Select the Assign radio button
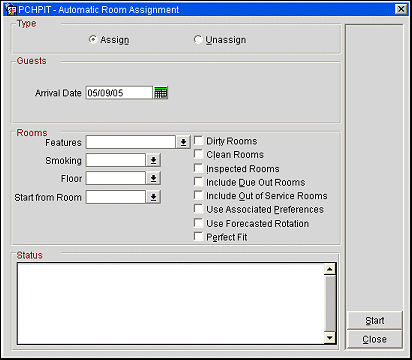This screenshot has height=360, width=412. click(93, 39)
